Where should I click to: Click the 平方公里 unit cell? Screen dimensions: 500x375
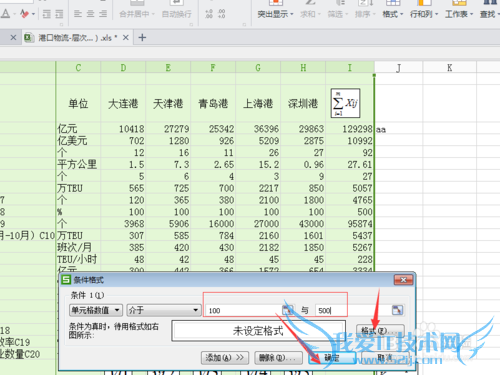pyautogui.click(x=78, y=164)
